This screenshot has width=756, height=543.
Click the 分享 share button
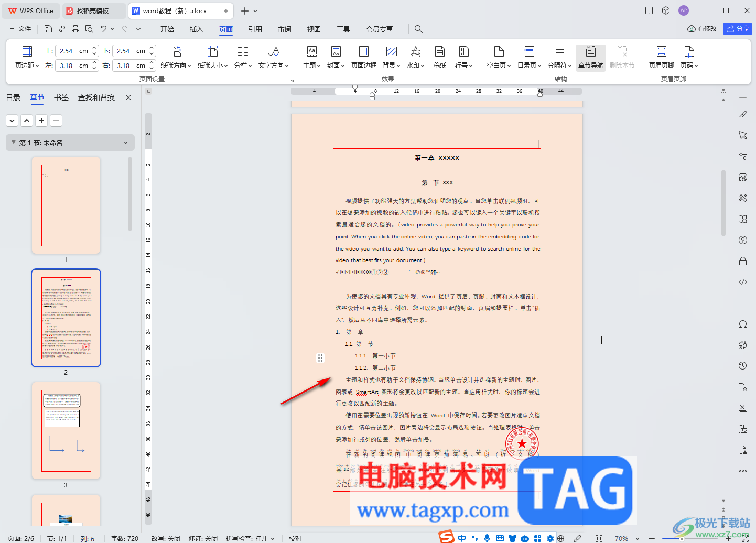tap(738, 29)
